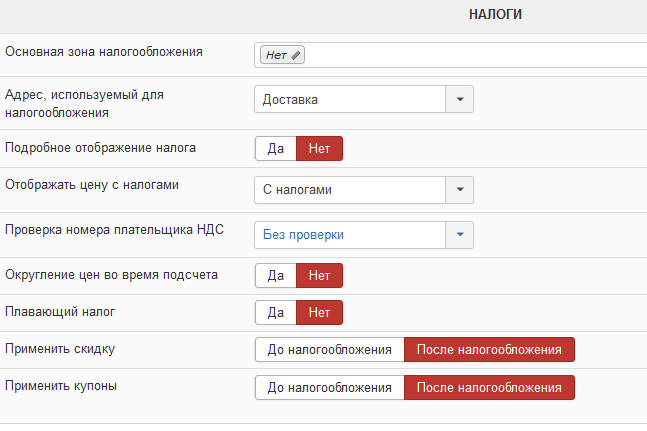Apply coupons До налогообложения
The height and width of the screenshot is (431, 647).
pyautogui.click(x=330, y=388)
